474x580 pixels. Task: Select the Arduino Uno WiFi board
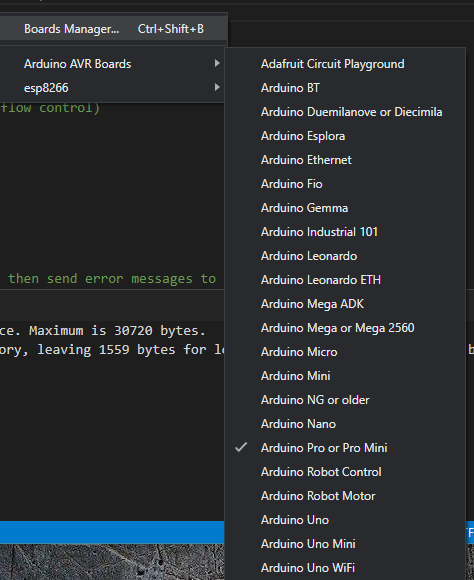coord(345,568)
